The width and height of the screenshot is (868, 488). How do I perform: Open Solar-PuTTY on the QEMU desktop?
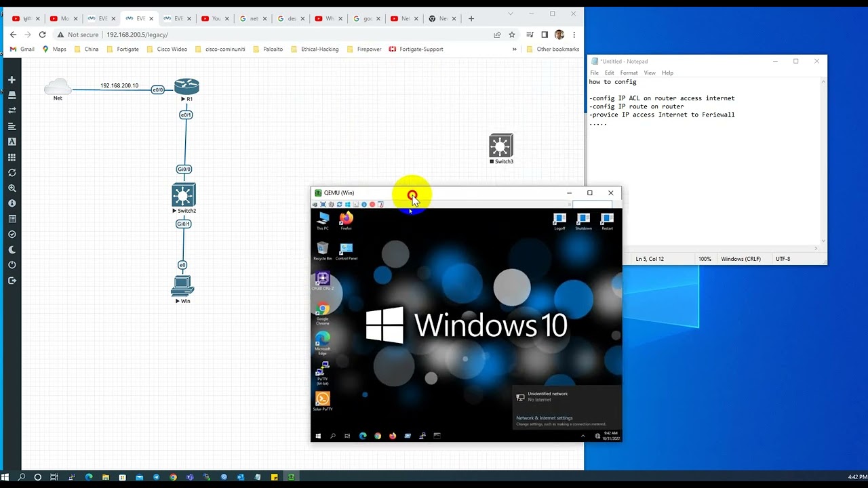[x=323, y=401]
